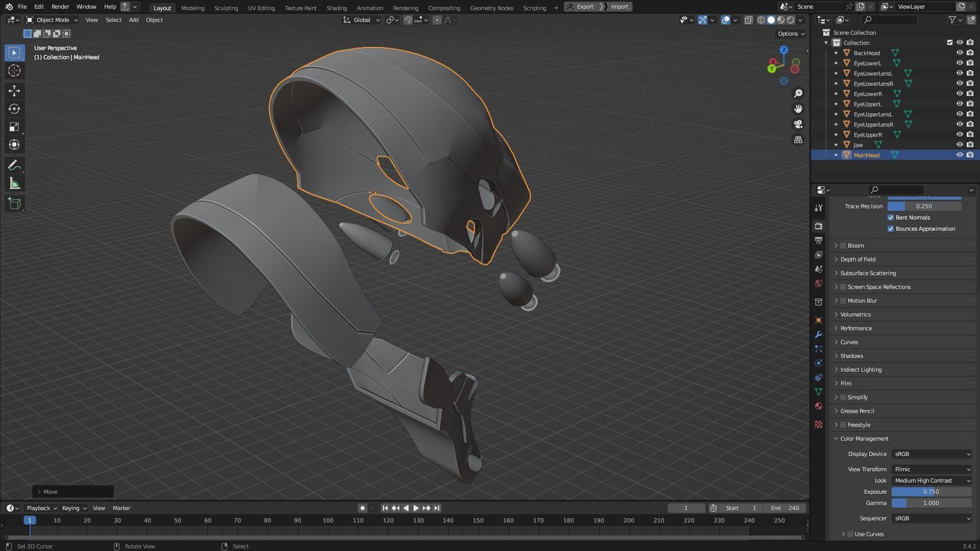This screenshot has width=980, height=551.
Task: Enable the Freestyle checkbox
Action: click(x=843, y=425)
